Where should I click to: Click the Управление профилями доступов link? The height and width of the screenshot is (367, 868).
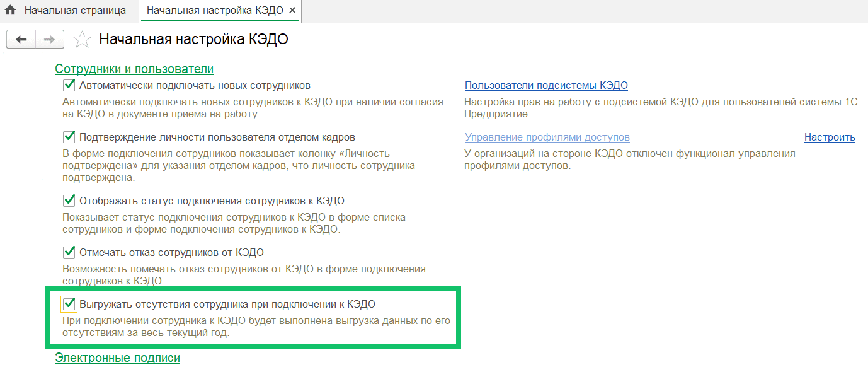click(x=547, y=137)
